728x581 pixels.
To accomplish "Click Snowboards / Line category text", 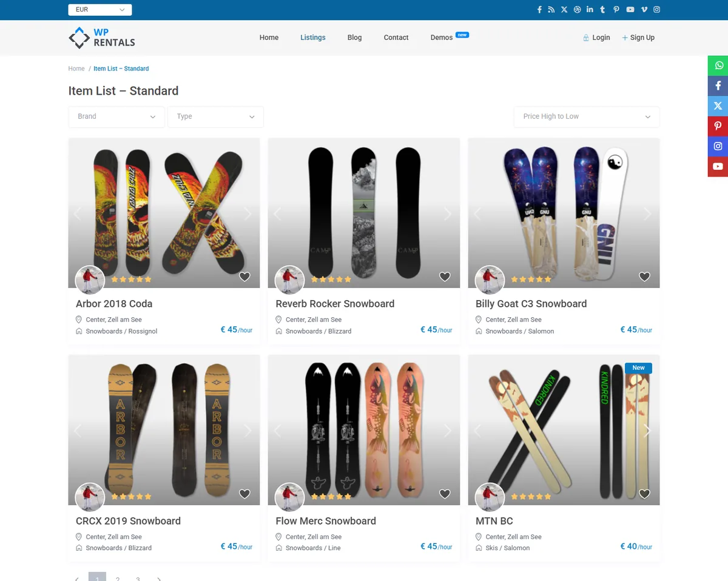I will click(x=313, y=548).
